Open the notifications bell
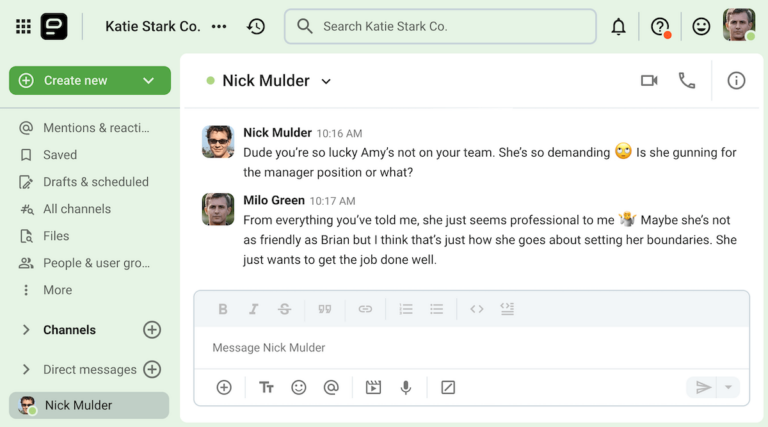Viewport: 768px width, 427px height. [618, 27]
